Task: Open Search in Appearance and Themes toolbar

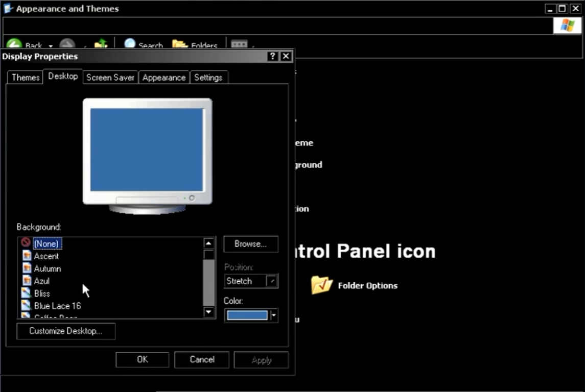Action: [x=143, y=44]
